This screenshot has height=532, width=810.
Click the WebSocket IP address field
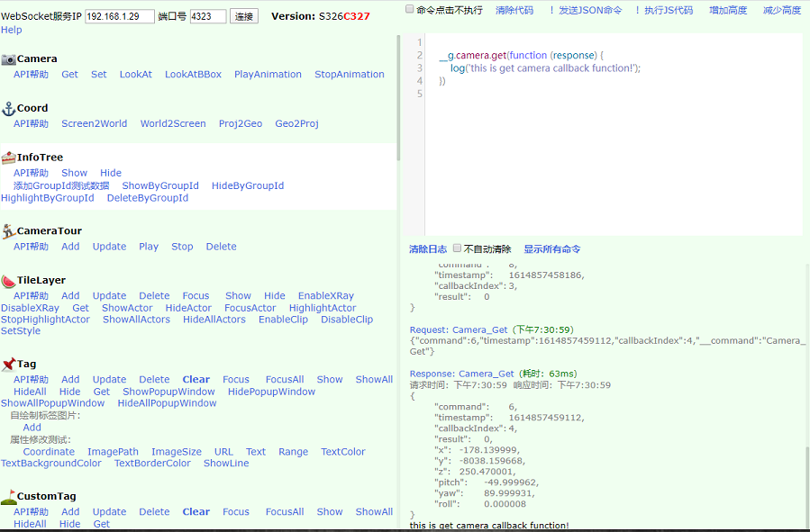click(119, 16)
